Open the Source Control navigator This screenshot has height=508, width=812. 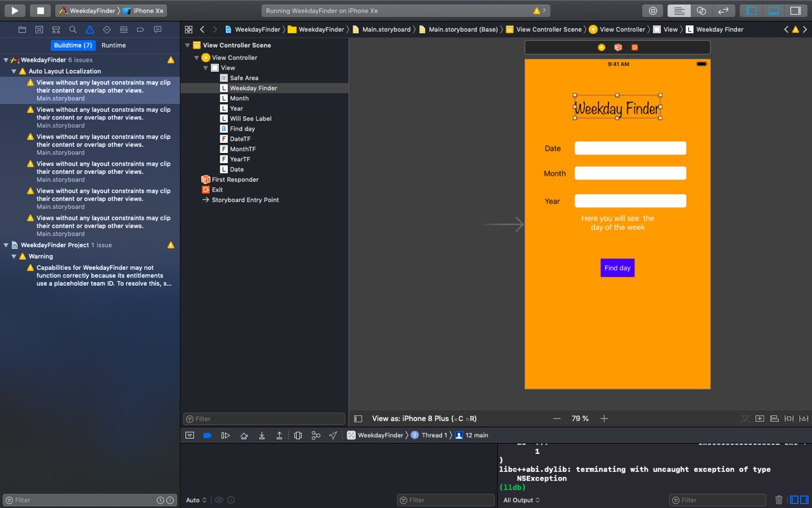(39, 30)
